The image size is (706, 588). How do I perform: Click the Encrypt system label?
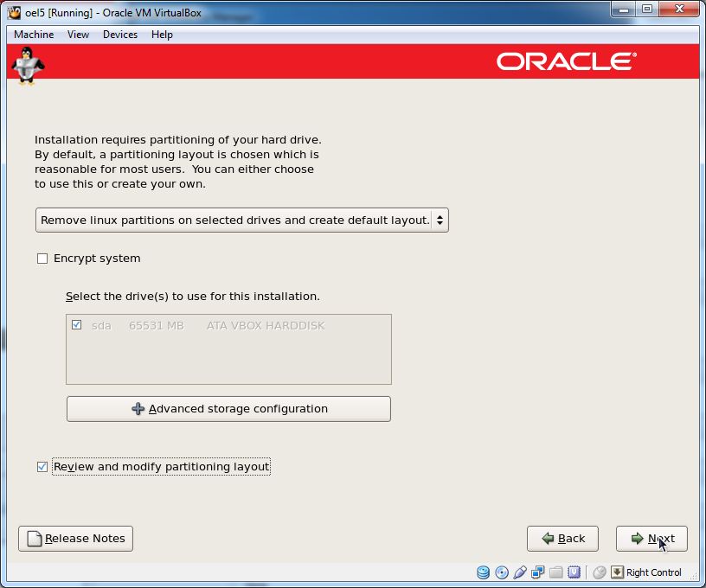coord(97,259)
